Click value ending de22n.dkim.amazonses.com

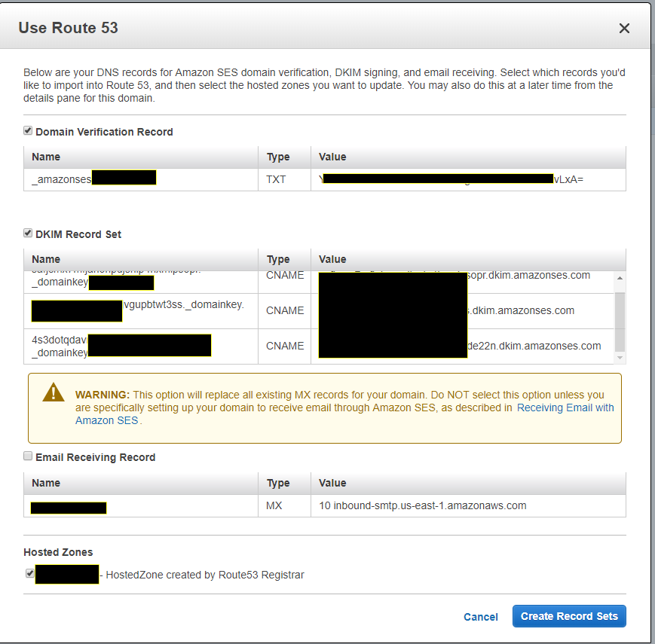tap(463, 346)
